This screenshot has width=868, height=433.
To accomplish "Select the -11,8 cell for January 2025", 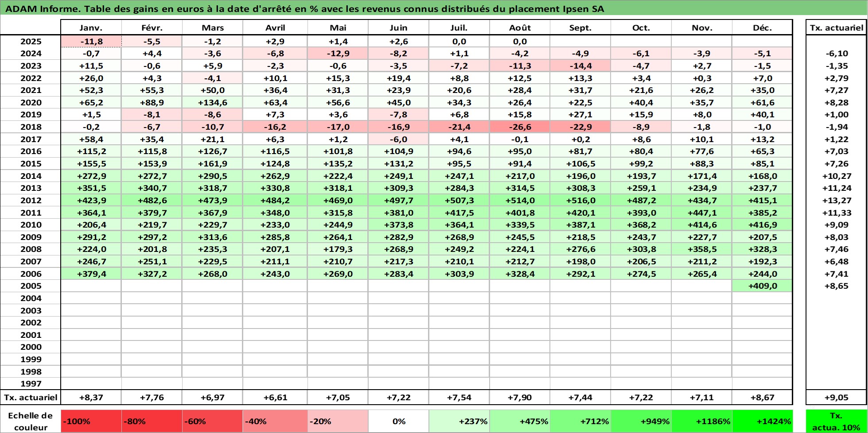I will click(x=91, y=41).
